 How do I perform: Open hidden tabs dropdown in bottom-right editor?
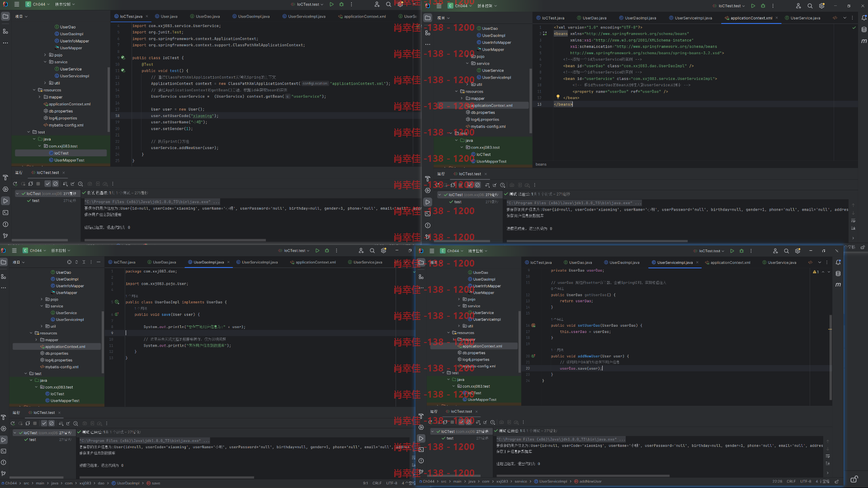[819, 263]
